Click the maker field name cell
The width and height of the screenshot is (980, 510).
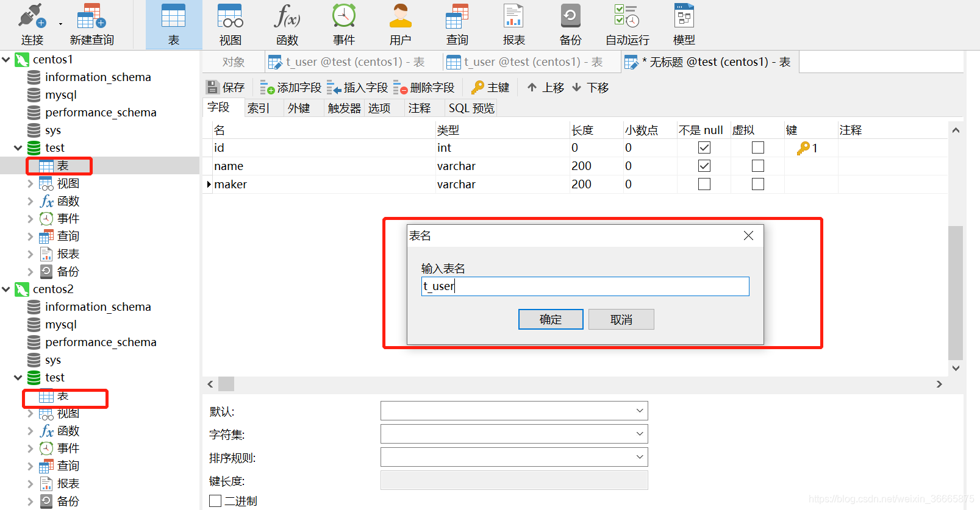coord(324,184)
